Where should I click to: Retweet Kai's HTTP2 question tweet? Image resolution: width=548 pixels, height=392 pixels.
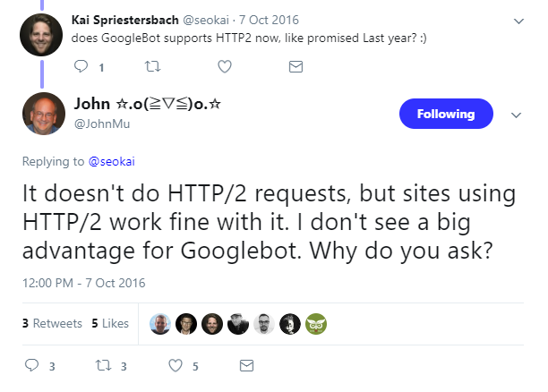point(150,66)
